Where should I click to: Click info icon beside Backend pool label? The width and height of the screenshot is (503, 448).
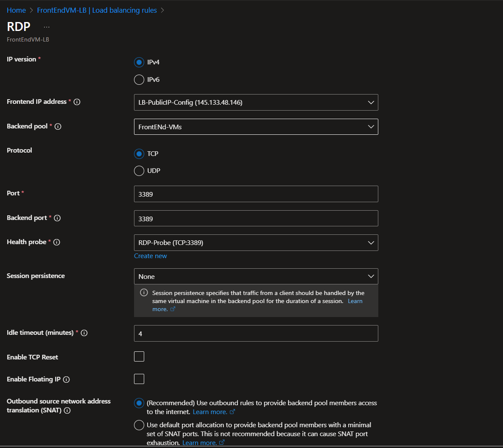pos(58,127)
